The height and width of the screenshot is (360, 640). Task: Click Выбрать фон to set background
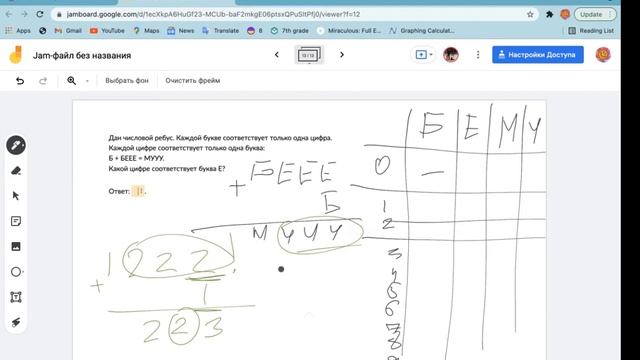[127, 81]
